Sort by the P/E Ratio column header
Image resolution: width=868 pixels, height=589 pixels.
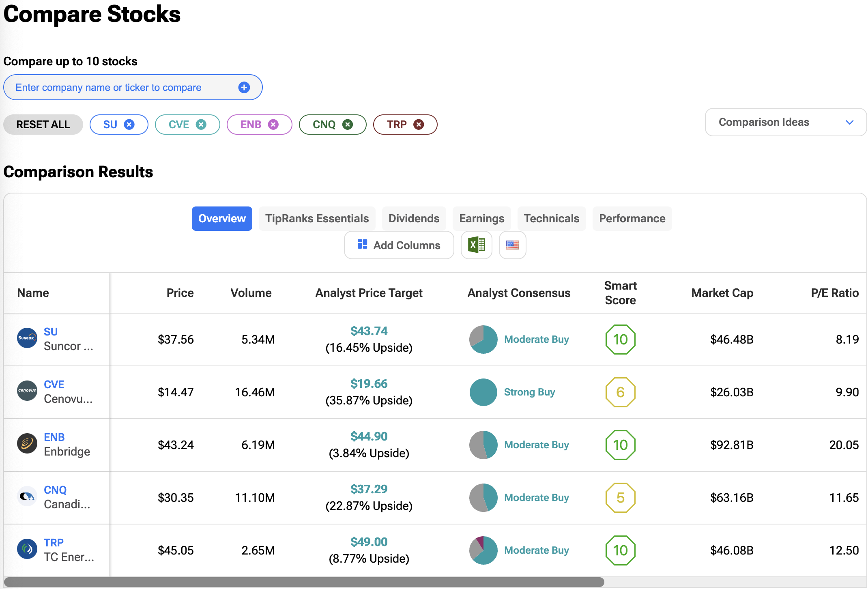click(x=835, y=293)
